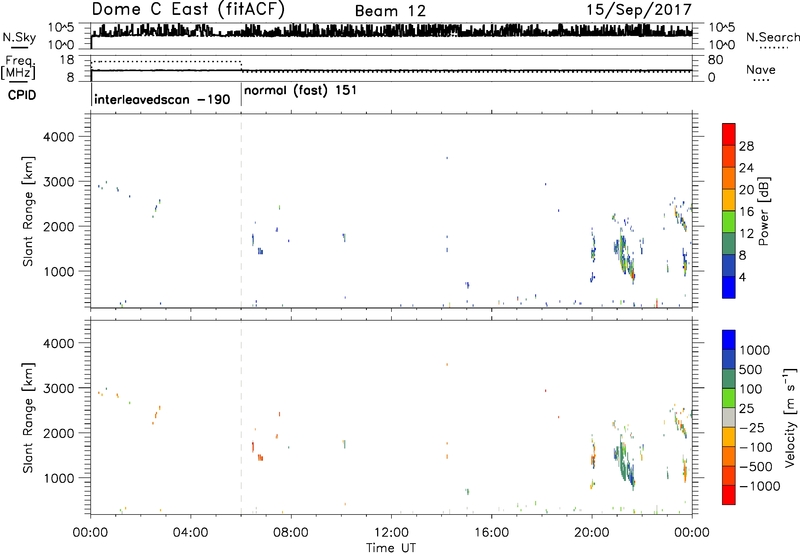Click the 'Slant Range [km]' label of velocity panel
Image resolution: width=800 pixels, height=554 pixels.
[x=28, y=418]
